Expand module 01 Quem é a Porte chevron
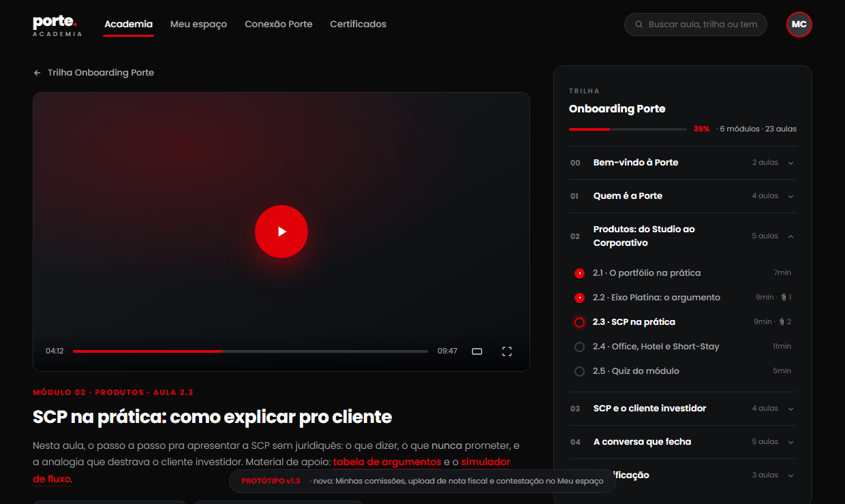 pyautogui.click(x=790, y=196)
